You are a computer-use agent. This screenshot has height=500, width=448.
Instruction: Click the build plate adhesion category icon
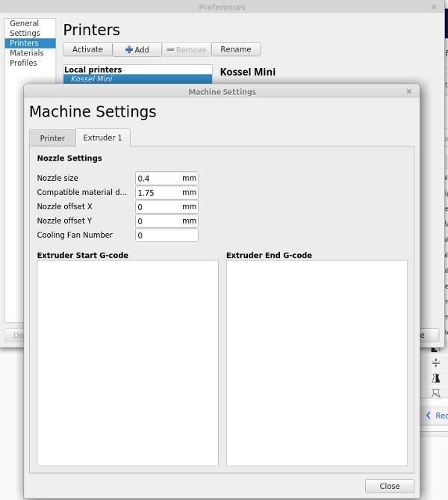coord(435,363)
